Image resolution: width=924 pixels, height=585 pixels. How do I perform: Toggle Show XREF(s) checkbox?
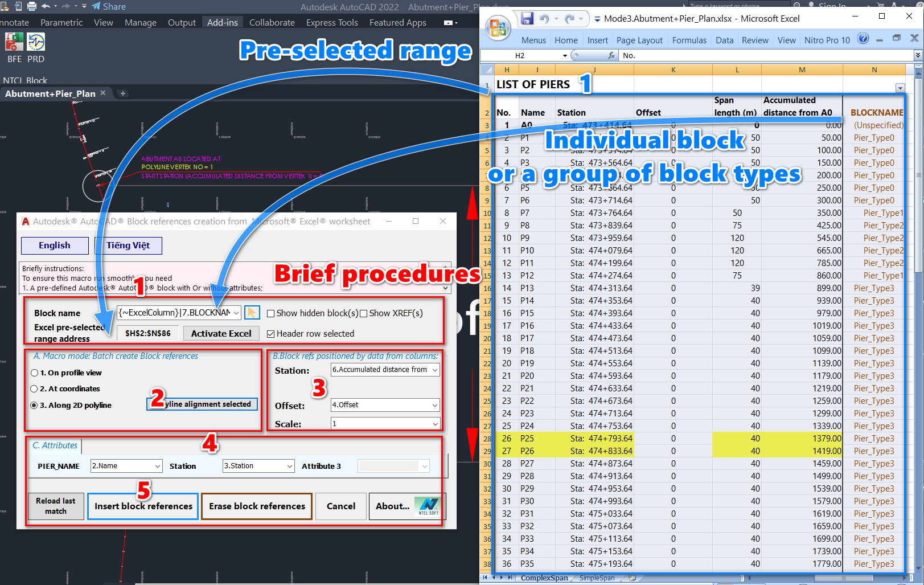tap(363, 313)
